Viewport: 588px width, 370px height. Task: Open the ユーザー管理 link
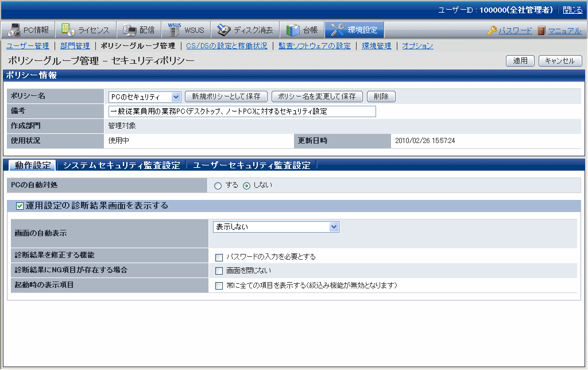tap(28, 46)
